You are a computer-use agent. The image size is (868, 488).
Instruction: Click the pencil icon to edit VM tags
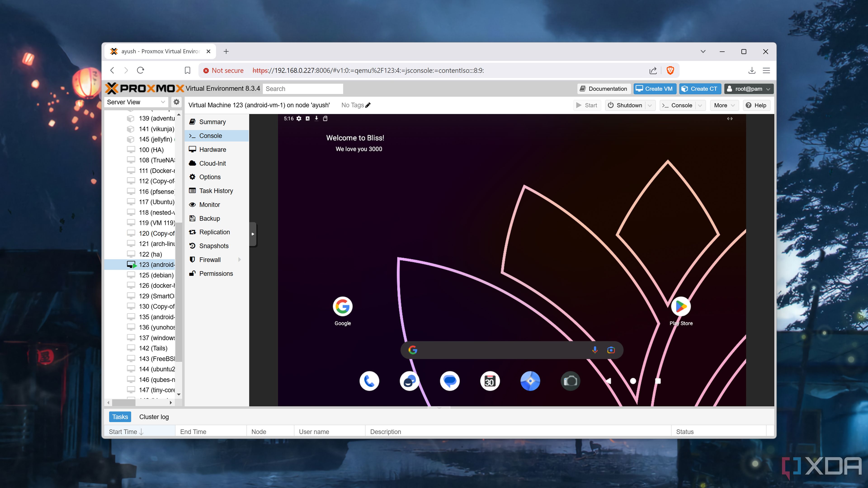[x=367, y=105]
